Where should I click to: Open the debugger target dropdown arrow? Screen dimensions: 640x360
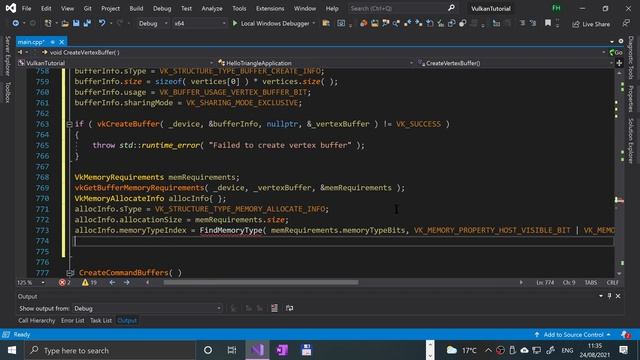[x=314, y=23]
